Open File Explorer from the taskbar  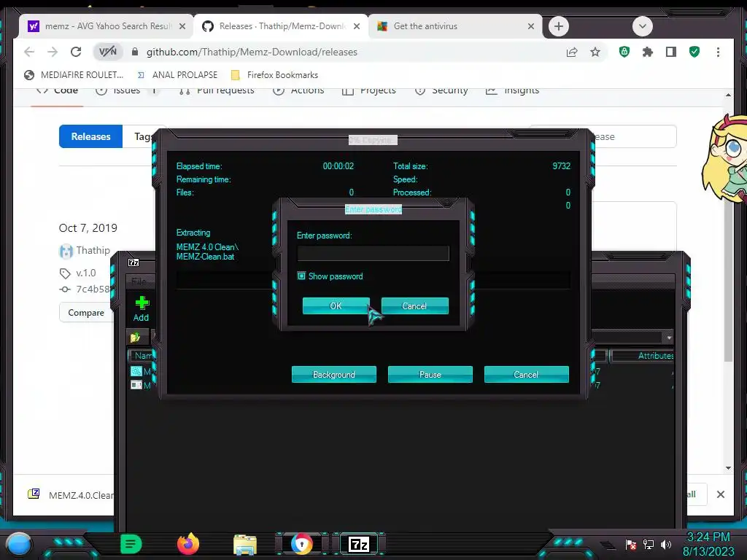tap(245, 544)
